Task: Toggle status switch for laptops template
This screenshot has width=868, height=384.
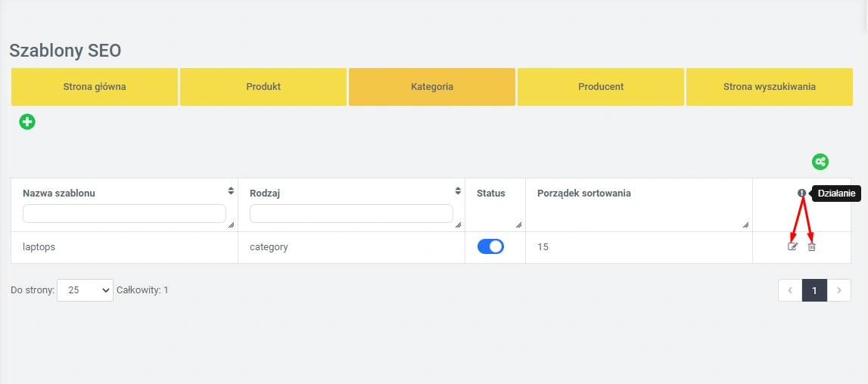Action: (490, 246)
